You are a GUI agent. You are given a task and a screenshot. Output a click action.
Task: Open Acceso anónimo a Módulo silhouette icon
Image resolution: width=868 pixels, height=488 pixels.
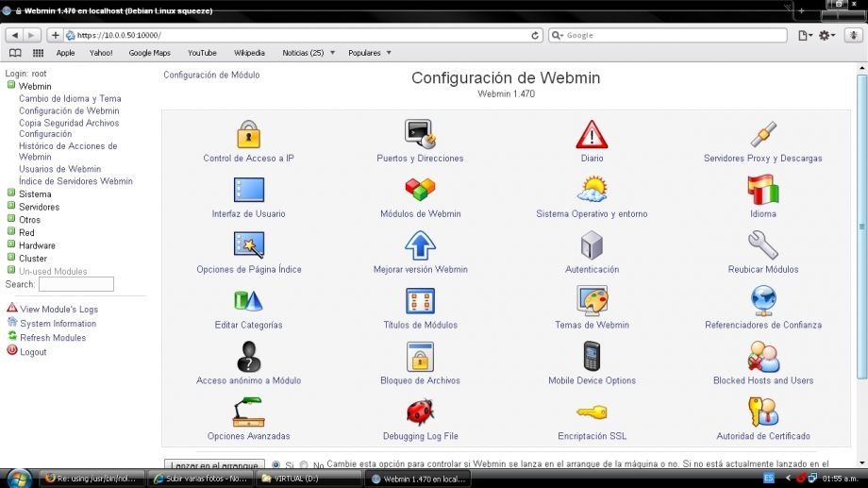(248, 356)
